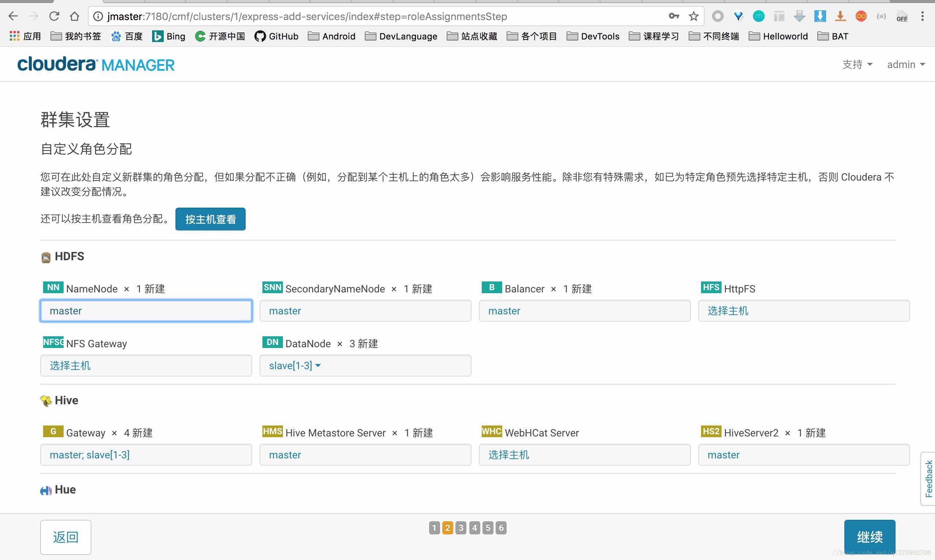The height and width of the screenshot is (560, 935).
Task: Click the orange download extension icon
Action: click(840, 16)
